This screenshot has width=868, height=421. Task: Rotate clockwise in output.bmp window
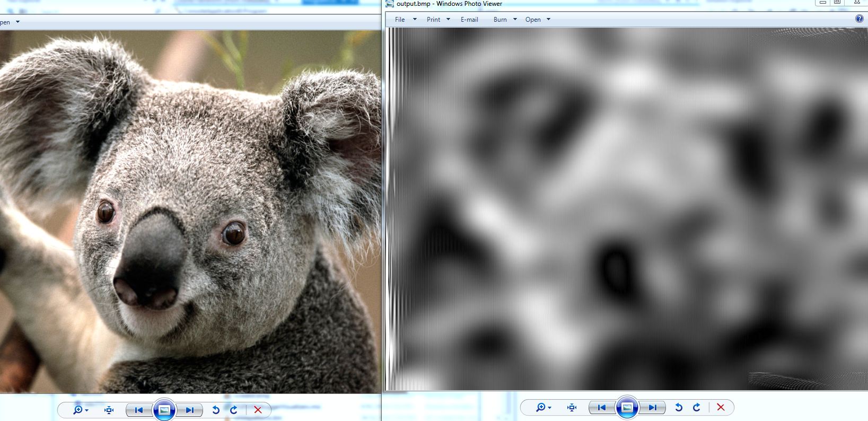697,407
